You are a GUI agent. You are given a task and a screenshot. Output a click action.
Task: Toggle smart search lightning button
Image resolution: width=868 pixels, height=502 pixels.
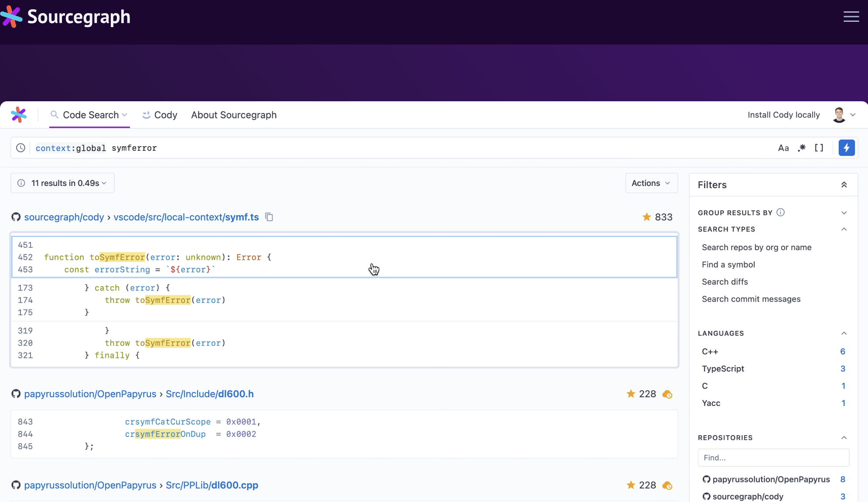click(847, 148)
